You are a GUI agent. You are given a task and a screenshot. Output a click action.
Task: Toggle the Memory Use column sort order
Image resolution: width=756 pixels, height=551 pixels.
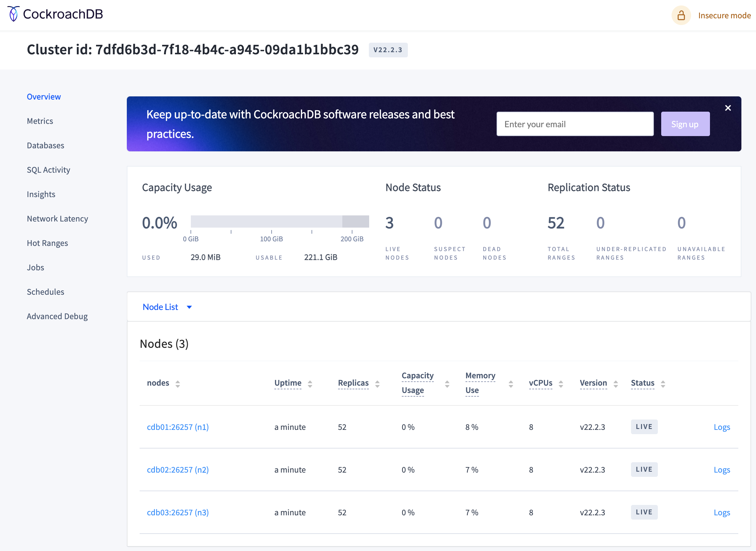point(511,383)
